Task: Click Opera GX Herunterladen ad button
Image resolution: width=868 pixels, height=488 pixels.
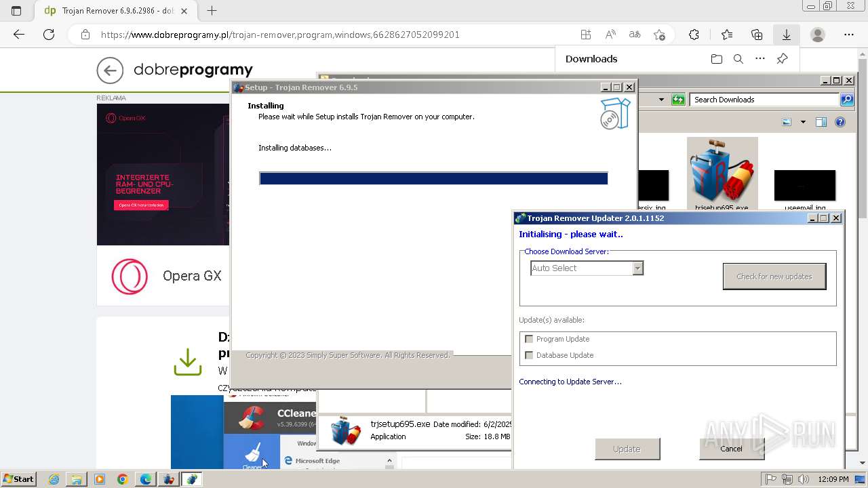Action: pyautogui.click(x=141, y=205)
